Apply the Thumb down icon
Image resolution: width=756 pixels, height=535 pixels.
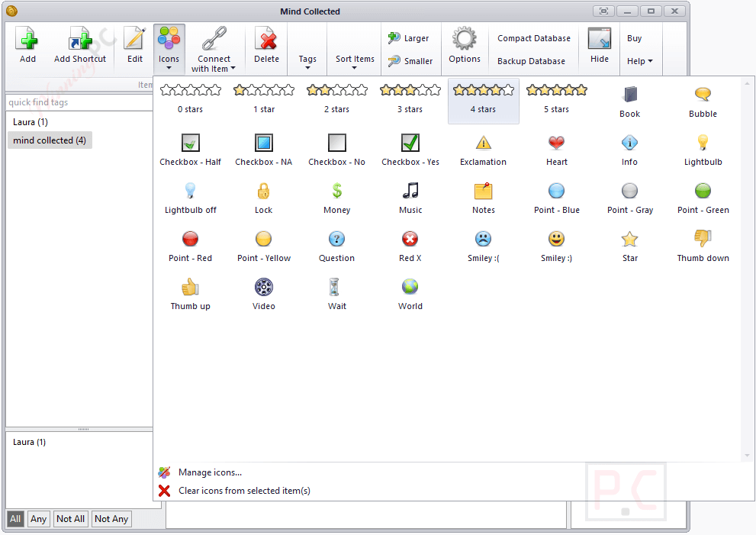703,246
